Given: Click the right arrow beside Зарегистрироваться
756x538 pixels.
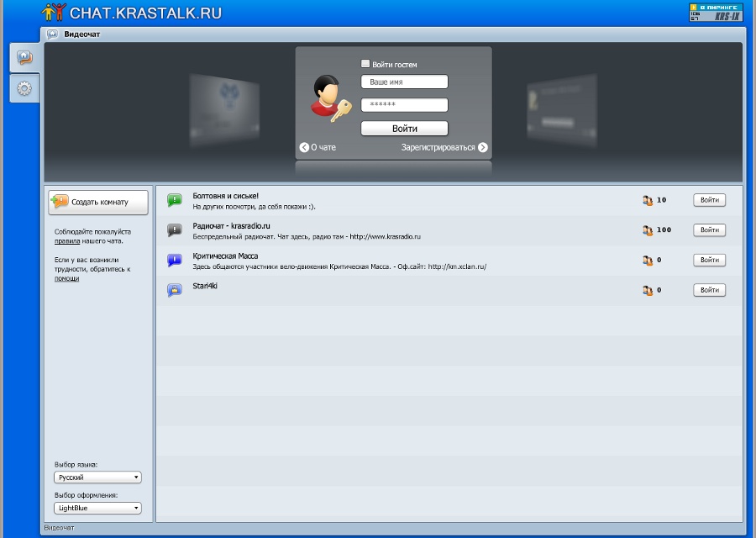Looking at the screenshot, I should 482,147.
